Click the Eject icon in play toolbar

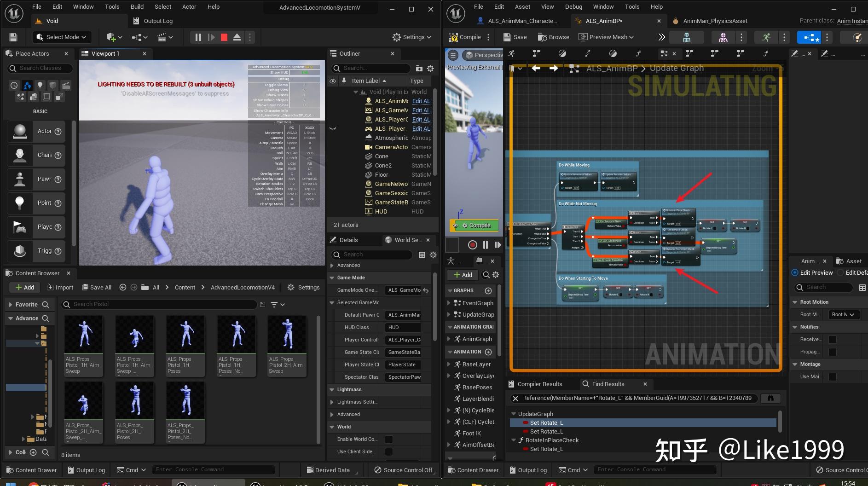point(237,37)
